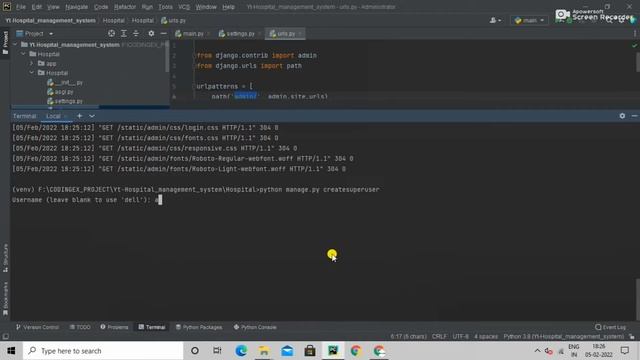Open the Structure side tab

(x=5, y=258)
